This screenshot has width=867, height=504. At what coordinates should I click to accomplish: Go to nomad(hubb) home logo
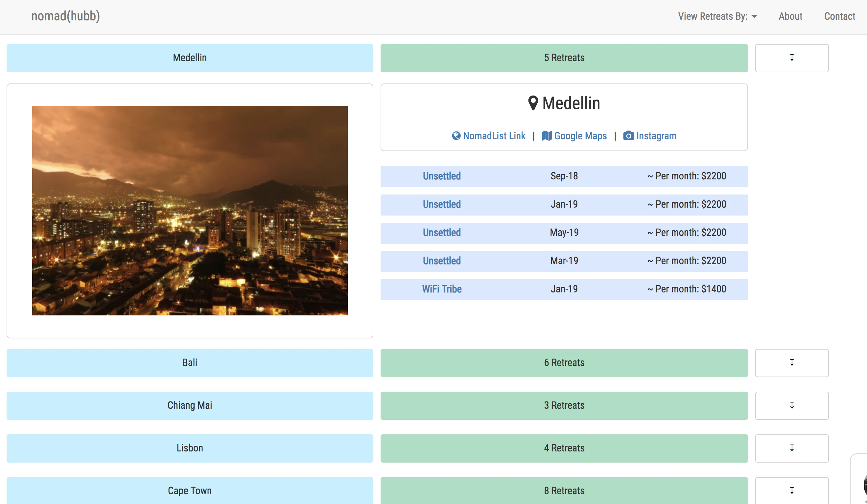click(x=65, y=16)
